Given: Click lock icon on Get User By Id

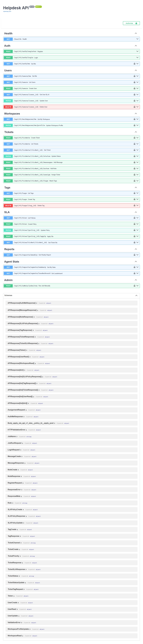Looking at the screenshot, I should click(134, 95).
